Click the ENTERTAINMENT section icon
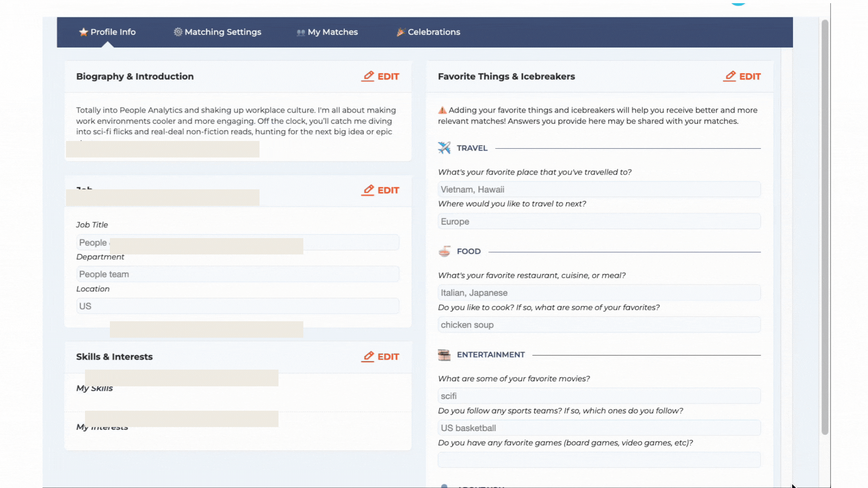This screenshot has width=868, height=488. click(x=444, y=355)
